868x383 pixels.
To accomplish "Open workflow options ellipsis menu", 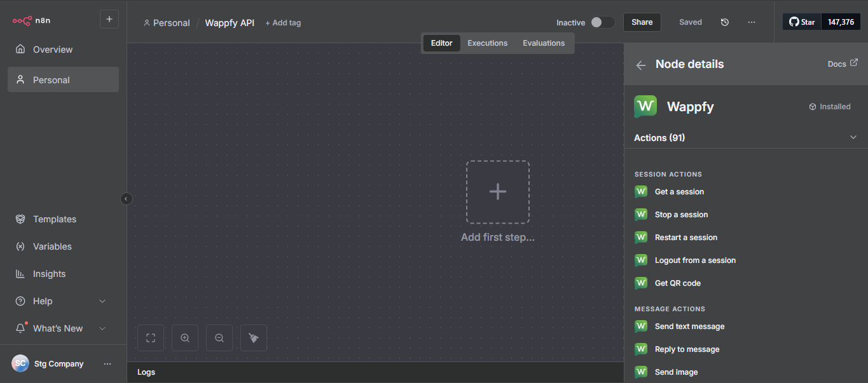I will coord(752,22).
